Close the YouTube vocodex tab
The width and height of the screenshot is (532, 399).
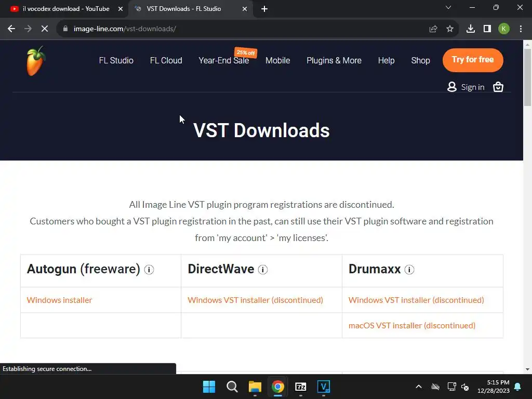click(x=121, y=9)
